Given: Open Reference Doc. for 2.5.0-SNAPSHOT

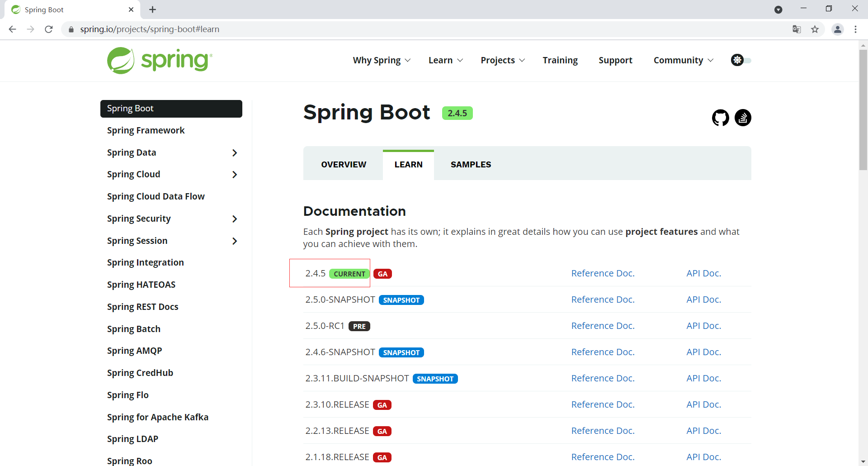Looking at the screenshot, I should tap(603, 300).
